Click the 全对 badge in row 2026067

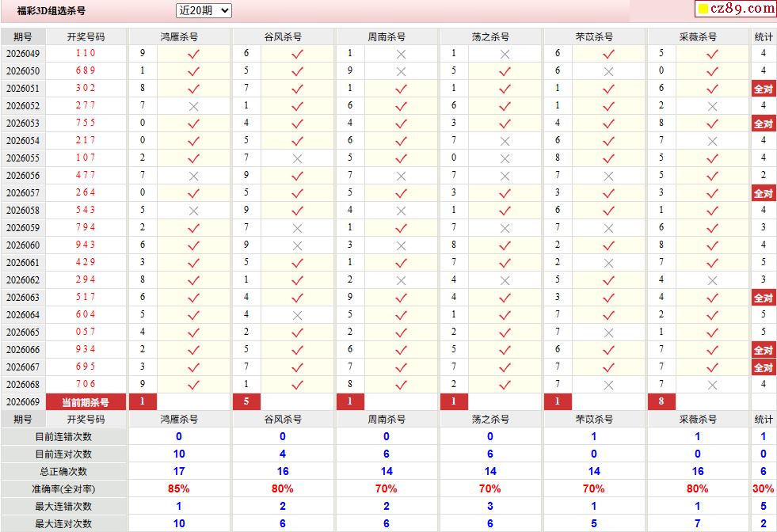pos(763,367)
